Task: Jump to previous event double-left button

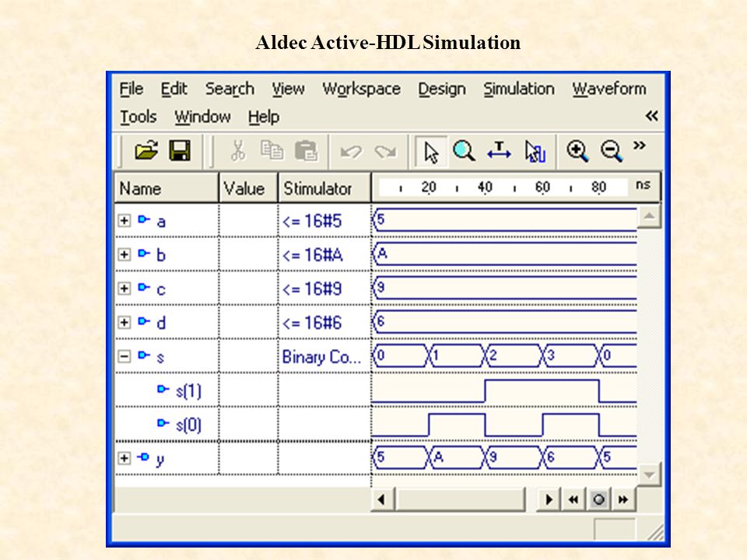Action: (x=573, y=499)
